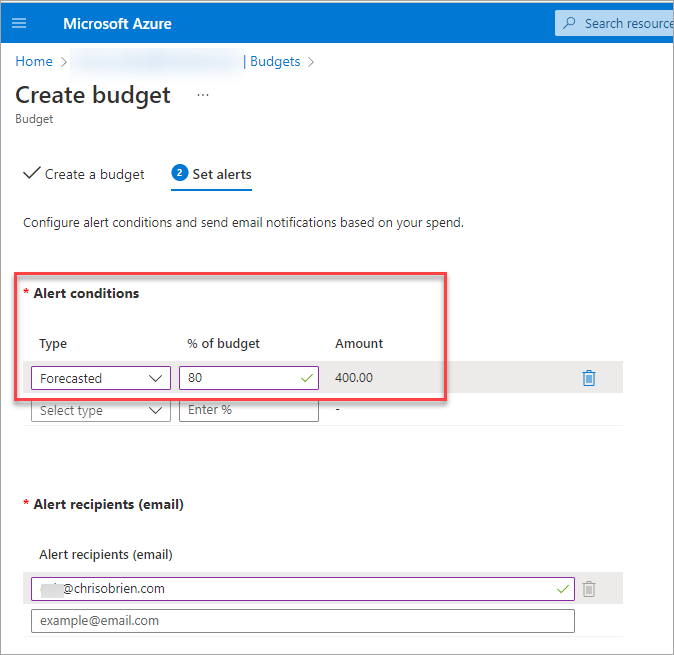The height and width of the screenshot is (655, 674).
Task: Open the Azure portal hamburger menu
Action: (19, 23)
